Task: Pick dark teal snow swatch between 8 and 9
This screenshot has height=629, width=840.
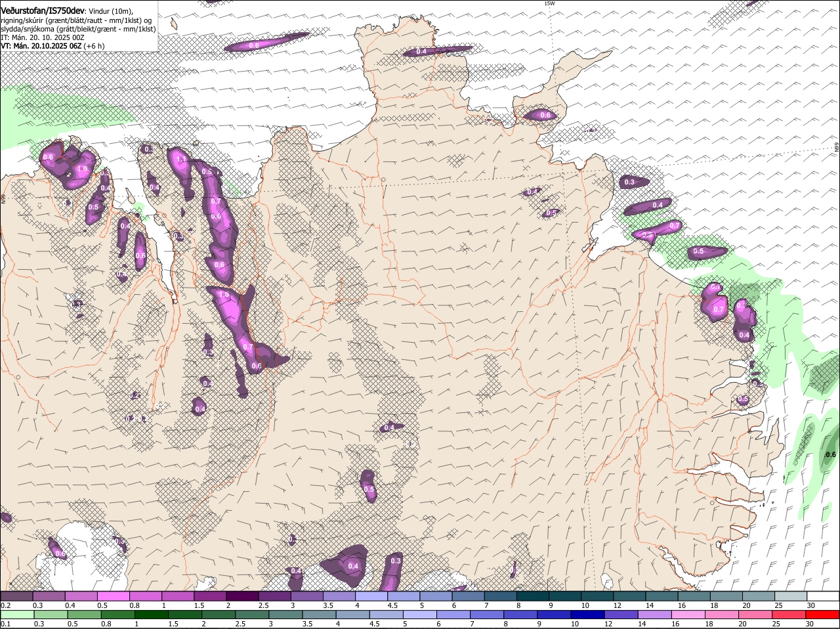Action: pos(532,596)
